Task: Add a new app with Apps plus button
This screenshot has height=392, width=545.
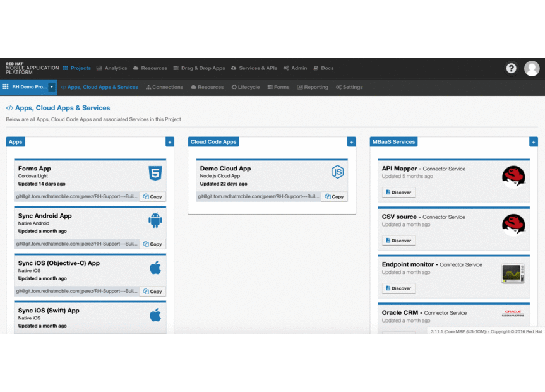Action: point(169,142)
